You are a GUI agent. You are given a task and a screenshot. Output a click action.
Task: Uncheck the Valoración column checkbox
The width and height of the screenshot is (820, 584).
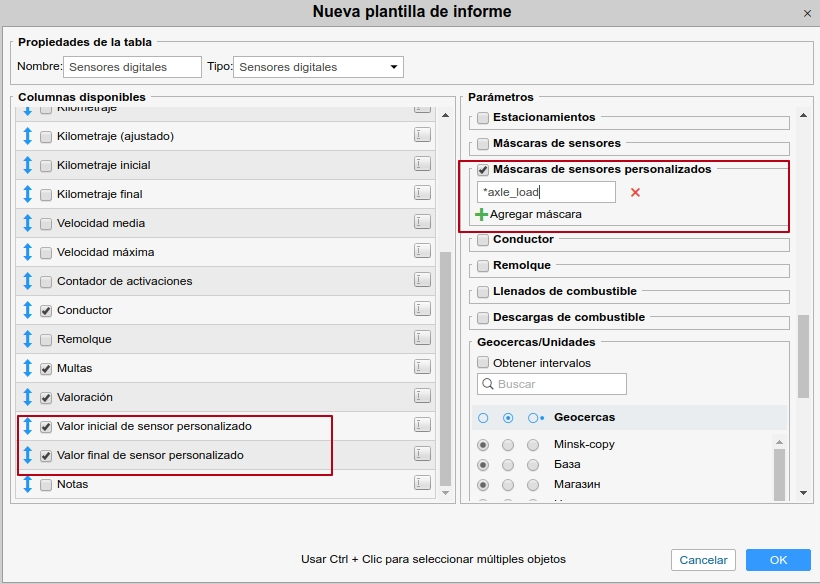pyautogui.click(x=46, y=398)
